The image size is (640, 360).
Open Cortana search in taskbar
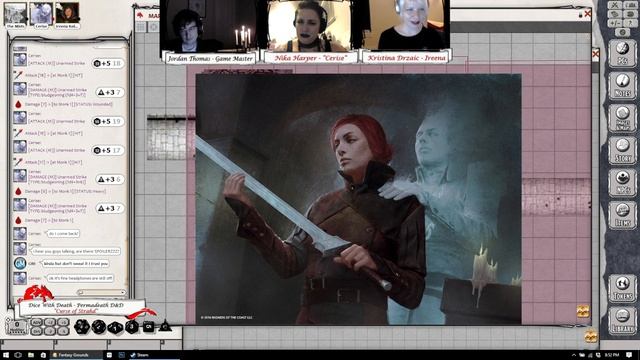pos(18,355)
